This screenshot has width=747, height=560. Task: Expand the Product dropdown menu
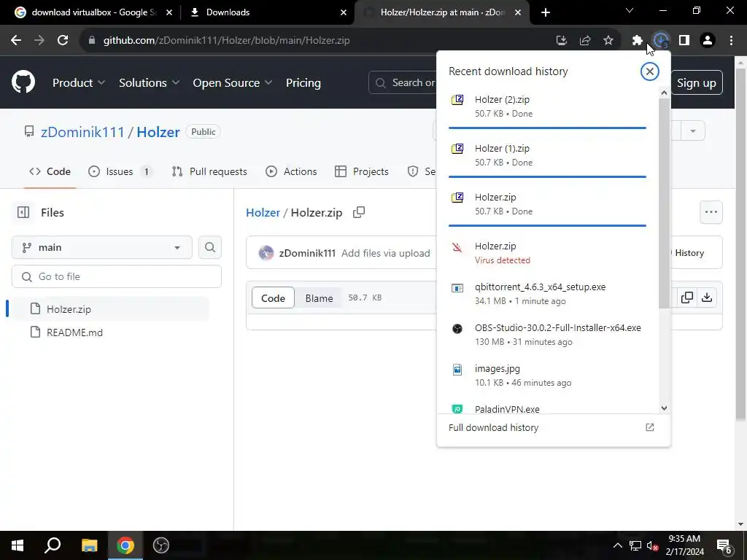coord(79,82)
